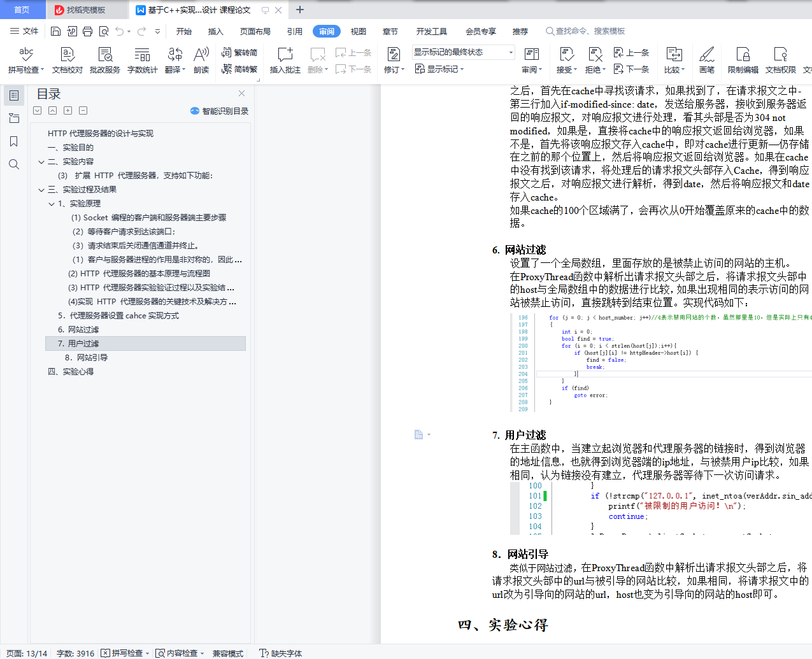812x659 pixels.
Task: Open the 文件 menu
Action: 24,31
